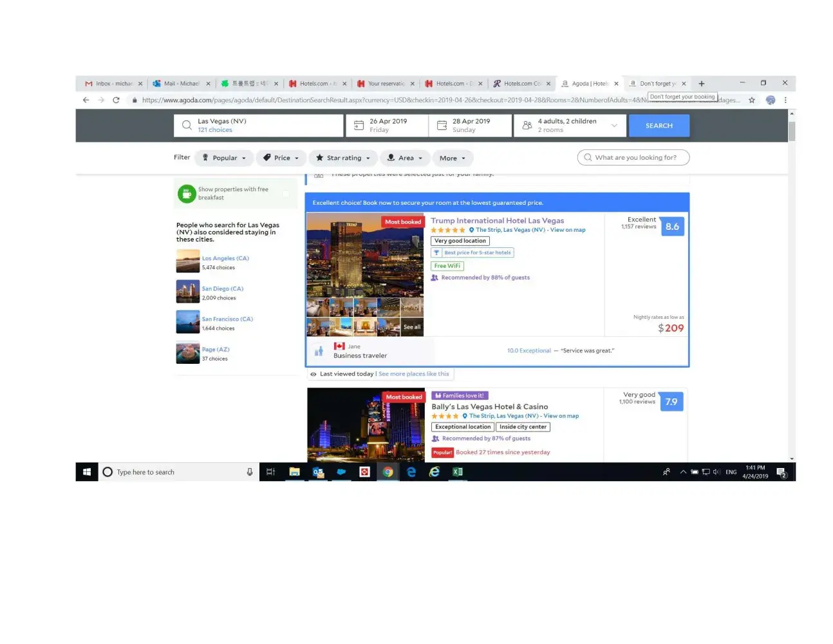Viewport: 833px width, 644px height.
Task: Click the bookmark star in address bar
Action: [751, 100]
